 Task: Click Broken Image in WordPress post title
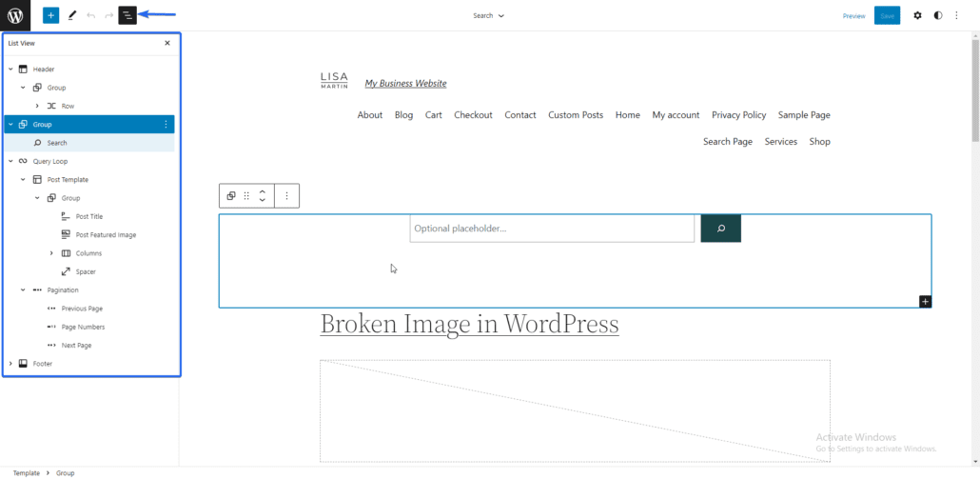(x=469, y=324)
